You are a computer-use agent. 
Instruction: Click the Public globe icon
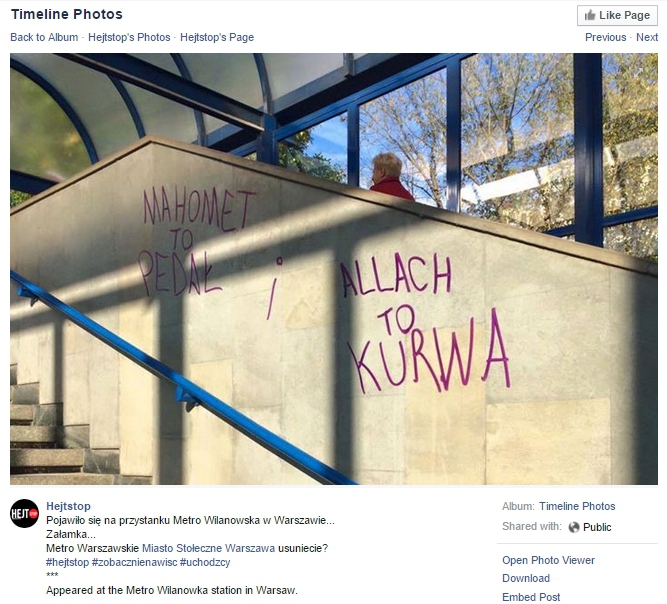point(574,527)
